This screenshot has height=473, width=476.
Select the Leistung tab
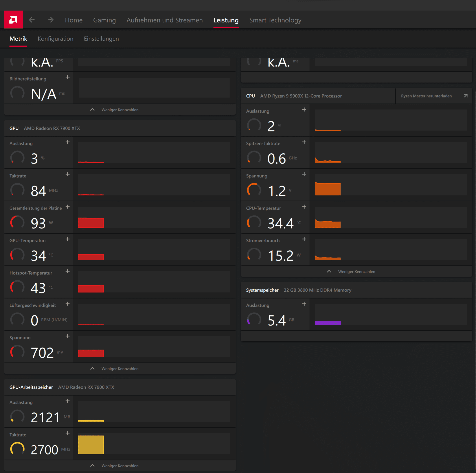coord(226,20)
